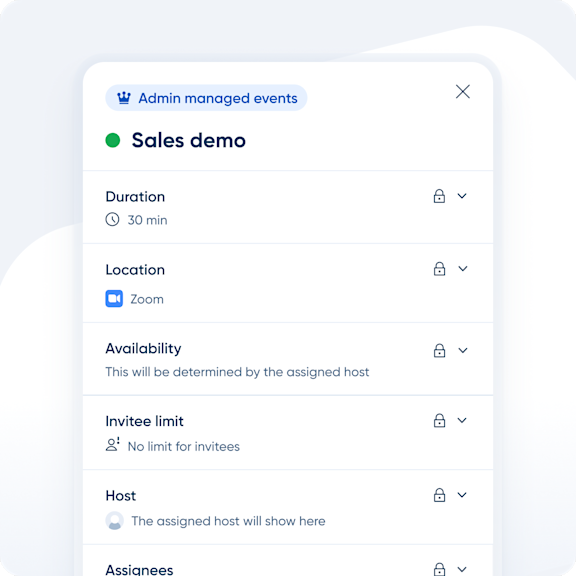Expand the Invitee limit chevron

(462, 420)
